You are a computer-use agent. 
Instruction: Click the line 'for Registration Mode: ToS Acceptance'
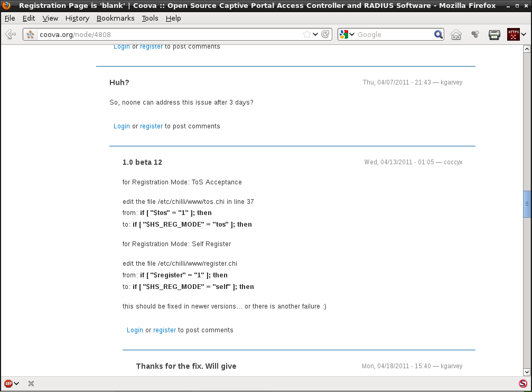coord(182,182)
